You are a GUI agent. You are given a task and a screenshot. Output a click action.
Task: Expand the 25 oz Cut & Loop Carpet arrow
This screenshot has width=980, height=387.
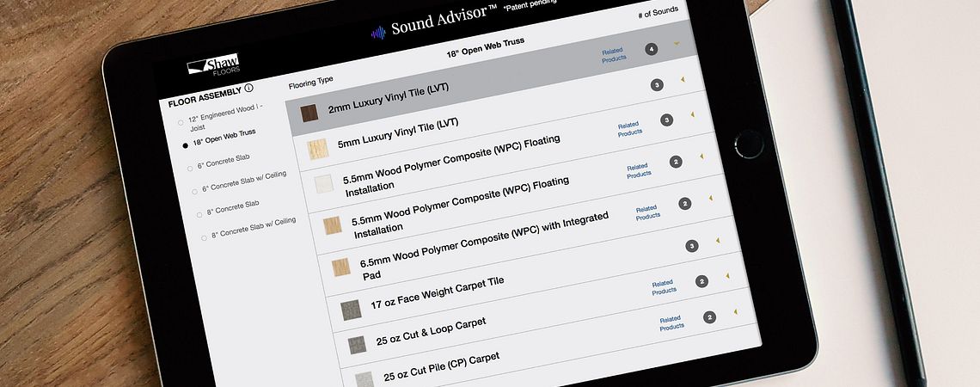[727, 276]
